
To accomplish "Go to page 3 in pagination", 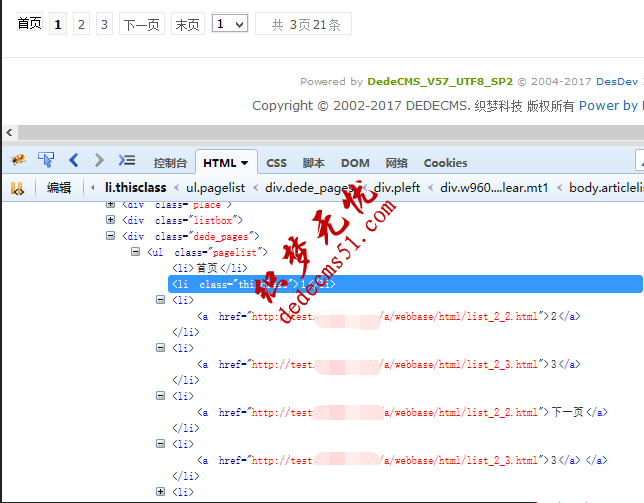I will pyautogui.click(x=104, y=24).
